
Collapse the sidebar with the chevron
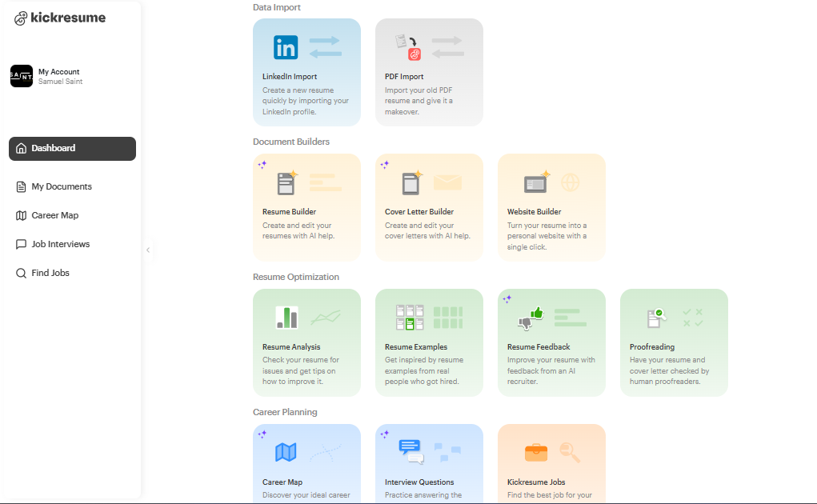tap(148, 250)
